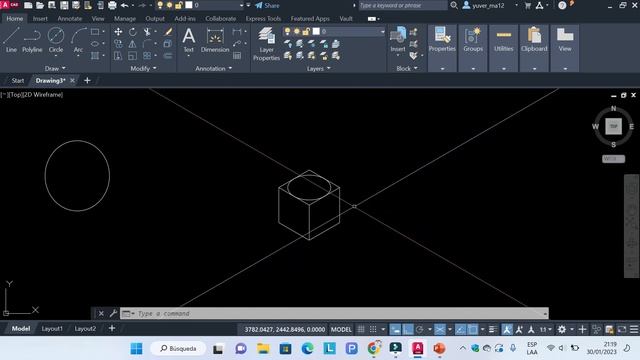Image resolution: width=640 pixels, height=360 pixels.
Task: Click the layer color swatch in ribbon
Action: point(316,31)
